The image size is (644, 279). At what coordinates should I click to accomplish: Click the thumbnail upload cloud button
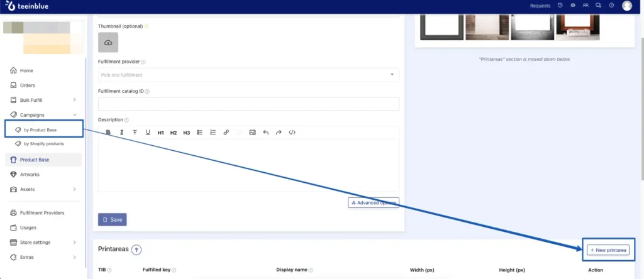[x=108, y=42]
